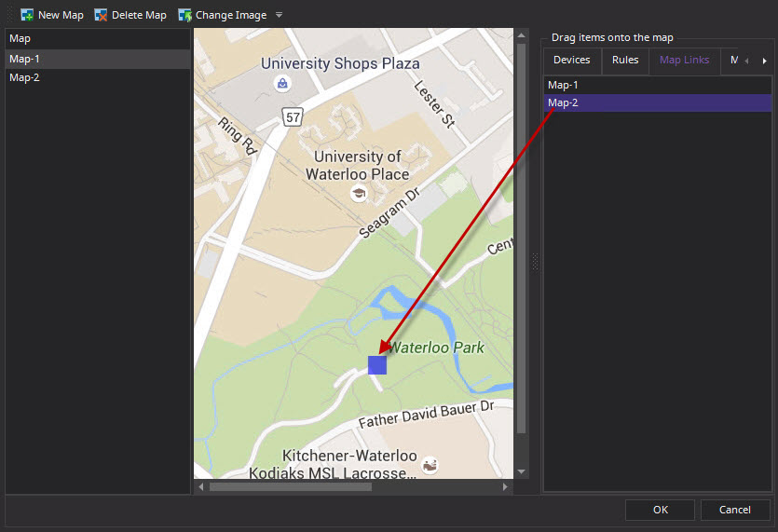Open the partially hidden tab after Map Links

coord(731,60)
